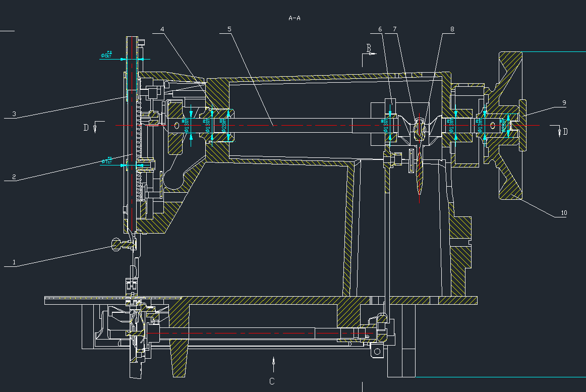Select the Φ28 shaft dimension text

pyautogui.click(x=223, y=126)
